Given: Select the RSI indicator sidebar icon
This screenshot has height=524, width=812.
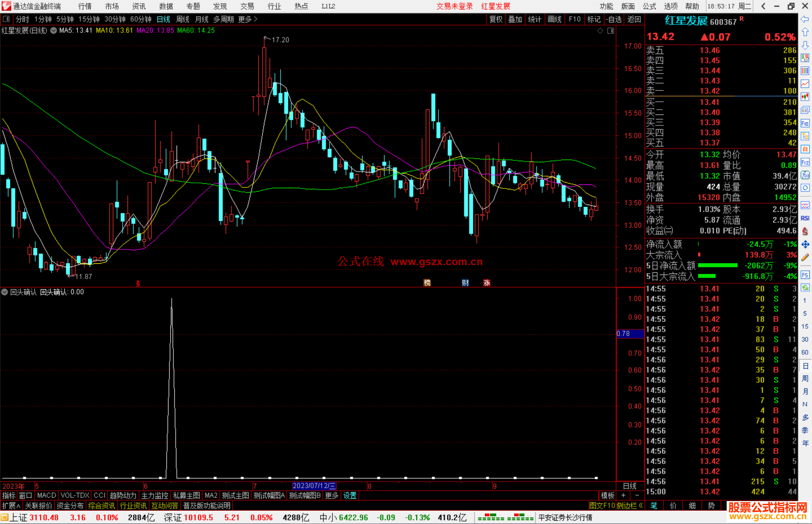Looking at the screenshot, I should (x=805, y=218).
